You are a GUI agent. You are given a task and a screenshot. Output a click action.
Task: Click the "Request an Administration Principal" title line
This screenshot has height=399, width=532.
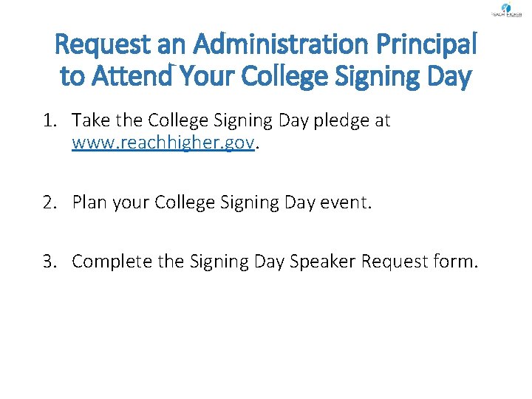pyautogui.click(x=266, y=44)
